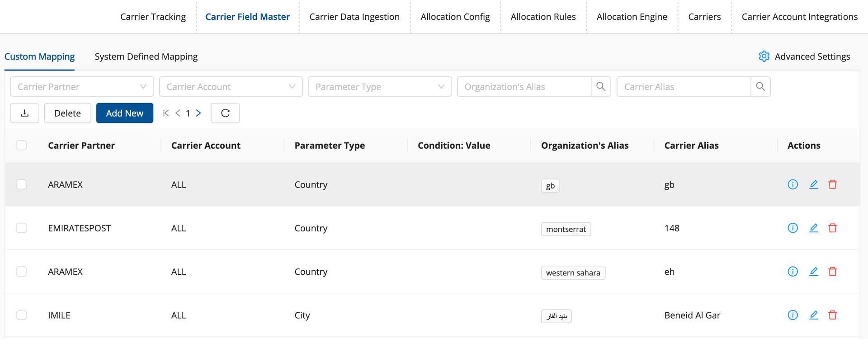The height and width of the screenshot is (339, 868).
Task: Select the IMILE row checkbox
Action: (x=21, y=315)
